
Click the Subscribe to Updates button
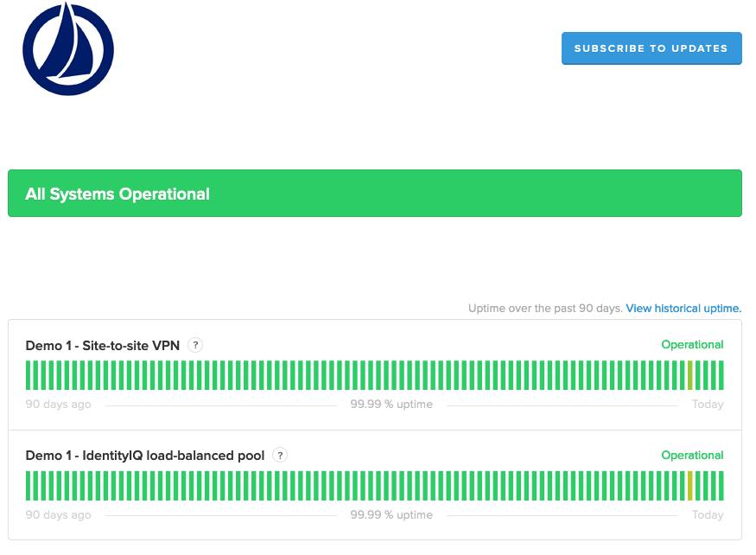coord(651,48)
